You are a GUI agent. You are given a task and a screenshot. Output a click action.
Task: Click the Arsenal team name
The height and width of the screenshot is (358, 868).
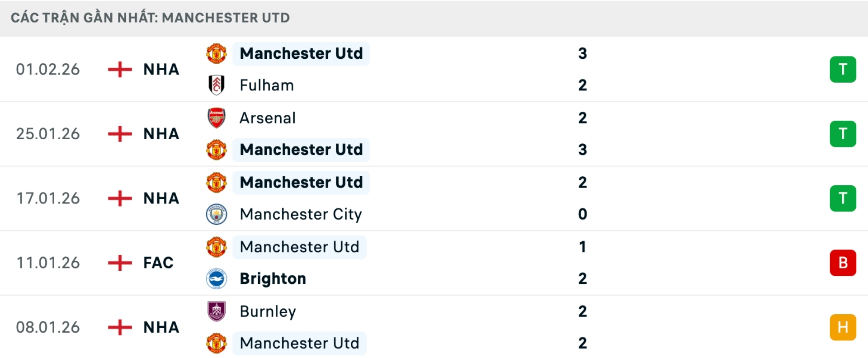click(268, 118)
